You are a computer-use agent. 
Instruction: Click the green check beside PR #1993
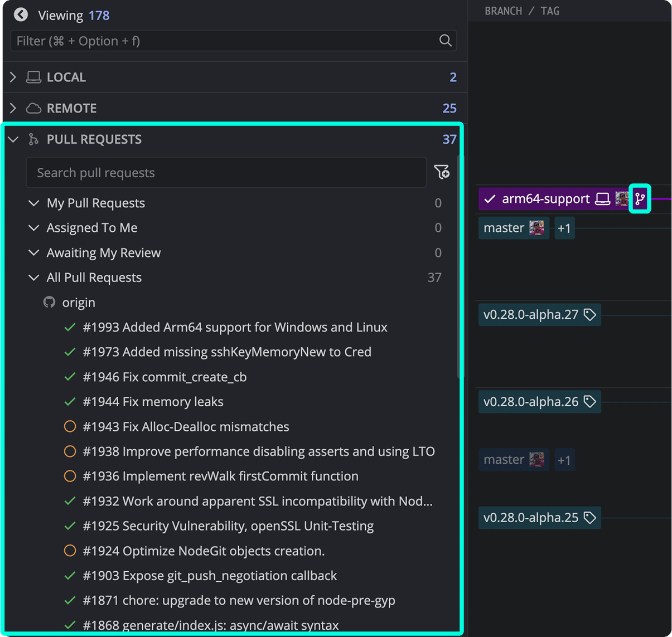(x=70, y=327)
